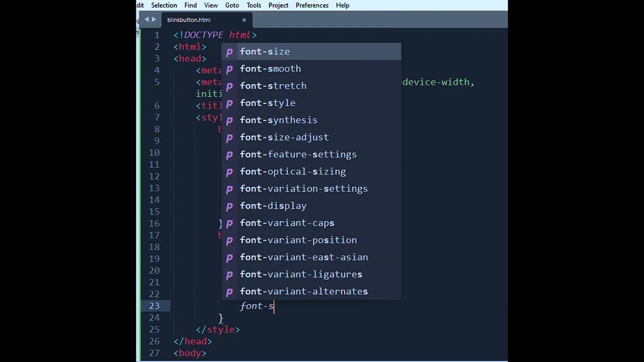Choose font-variant-ligatures autocomplete suggestion
This screenshot has height=362, width=644.
click(311, 274)
